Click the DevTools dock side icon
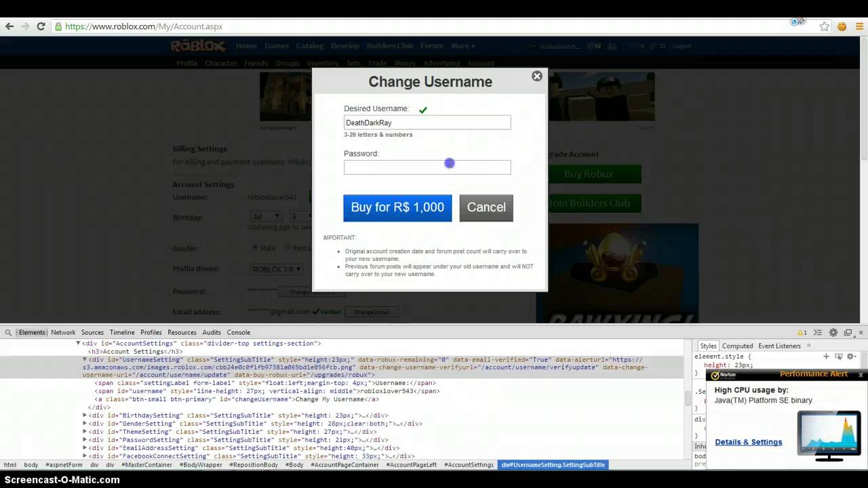 pos(848,333)
